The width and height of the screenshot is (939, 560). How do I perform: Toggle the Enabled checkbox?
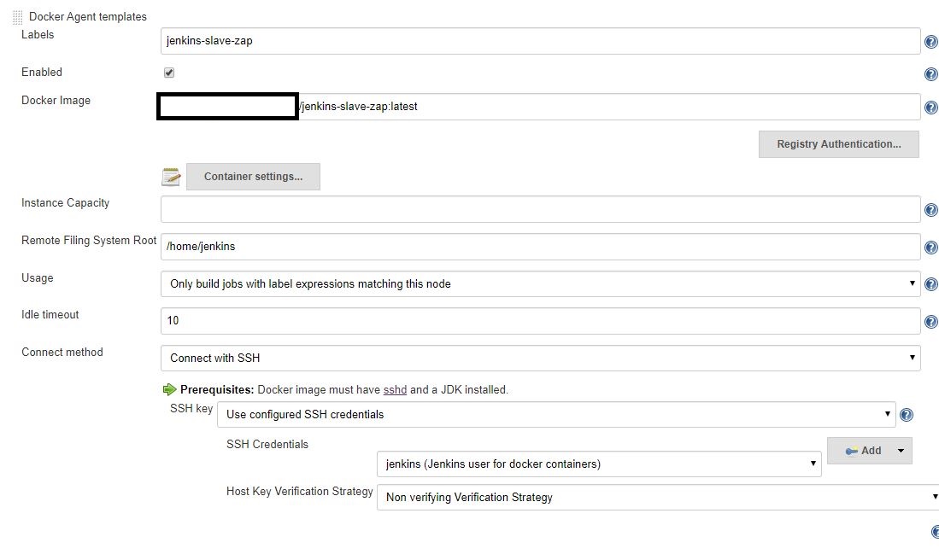pos(168,73)
